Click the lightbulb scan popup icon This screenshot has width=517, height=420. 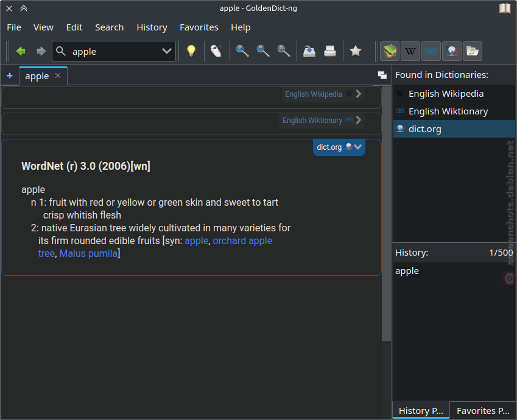point(191,51)
